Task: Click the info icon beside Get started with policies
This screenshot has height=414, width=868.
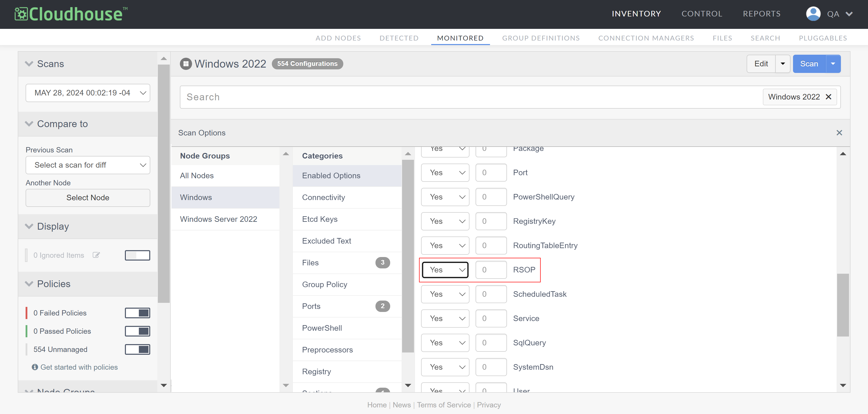Action: (x=35, y=367)
